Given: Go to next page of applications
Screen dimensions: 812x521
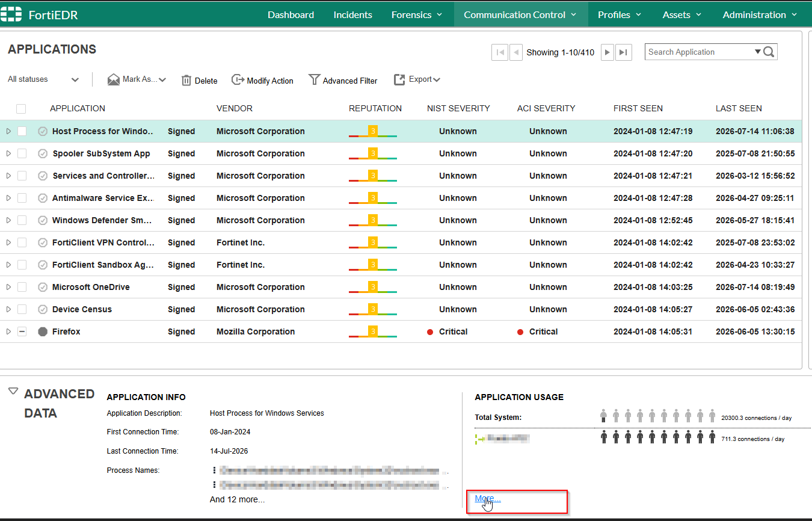Looking at the screenshot, I should (607, 52).
